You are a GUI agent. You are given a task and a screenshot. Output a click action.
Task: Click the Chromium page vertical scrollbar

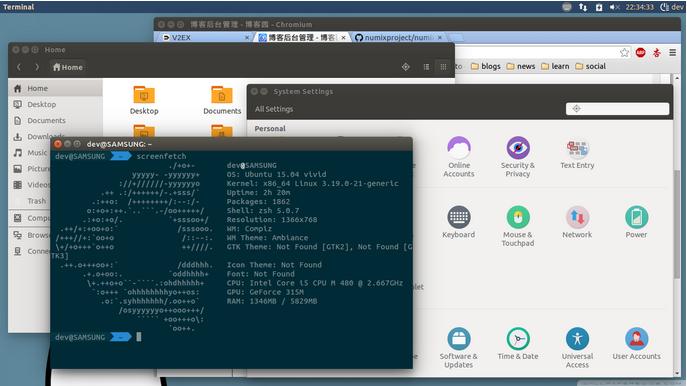pyautogui.click(x=677, y=223)
